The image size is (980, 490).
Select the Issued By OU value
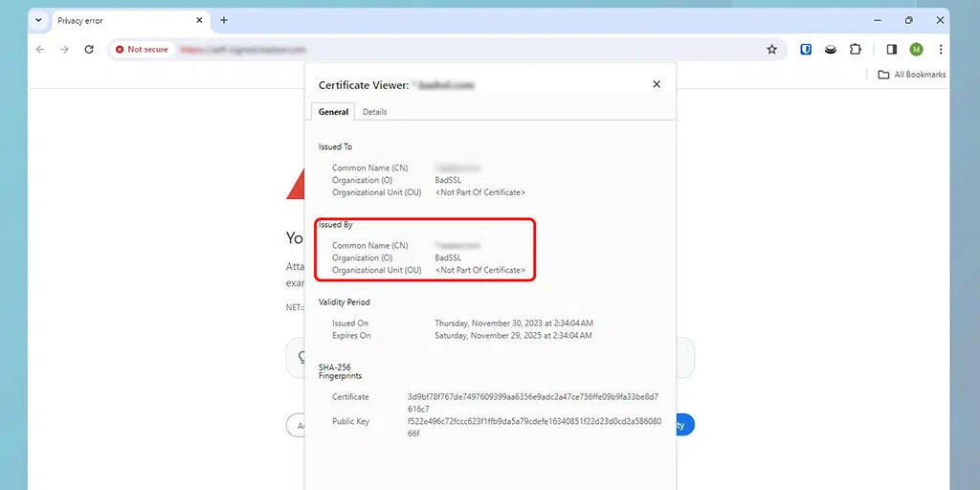pos(480,270)
